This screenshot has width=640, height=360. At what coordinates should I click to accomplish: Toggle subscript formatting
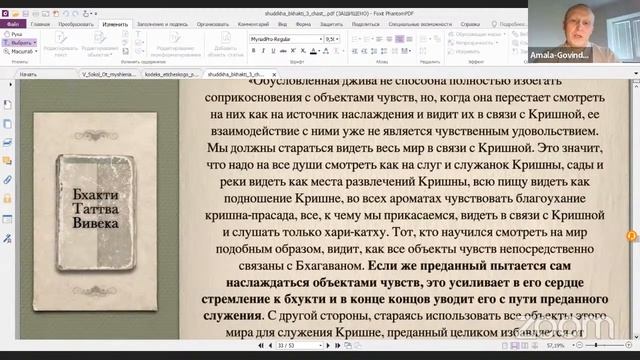click(303, 51)
